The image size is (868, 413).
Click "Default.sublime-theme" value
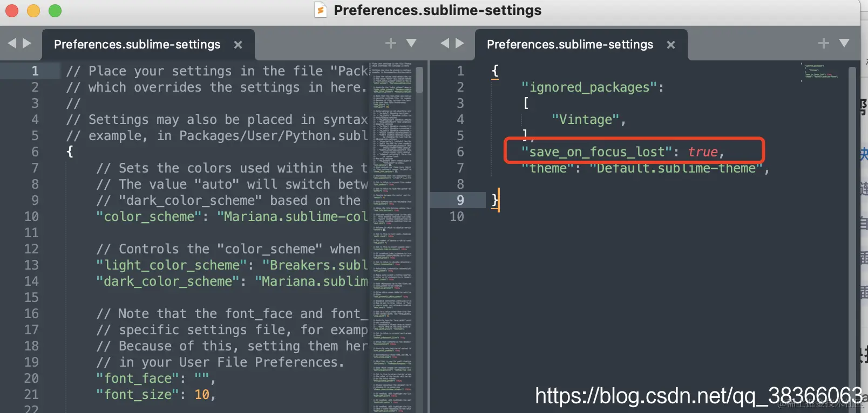(676, 168)
